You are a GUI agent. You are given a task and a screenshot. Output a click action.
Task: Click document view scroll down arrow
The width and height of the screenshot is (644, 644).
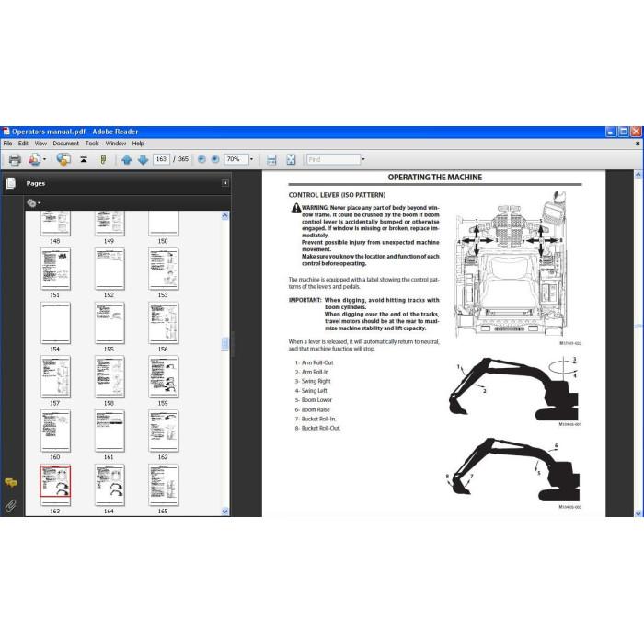638,513
